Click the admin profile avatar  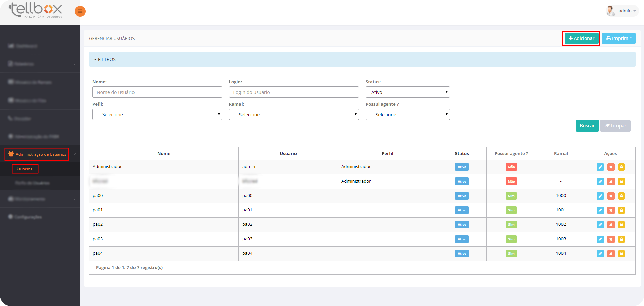click(x=610, y=11)
